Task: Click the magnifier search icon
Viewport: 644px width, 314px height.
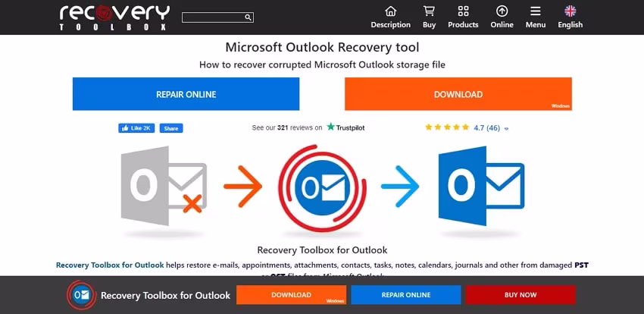Action: point(248,17)
